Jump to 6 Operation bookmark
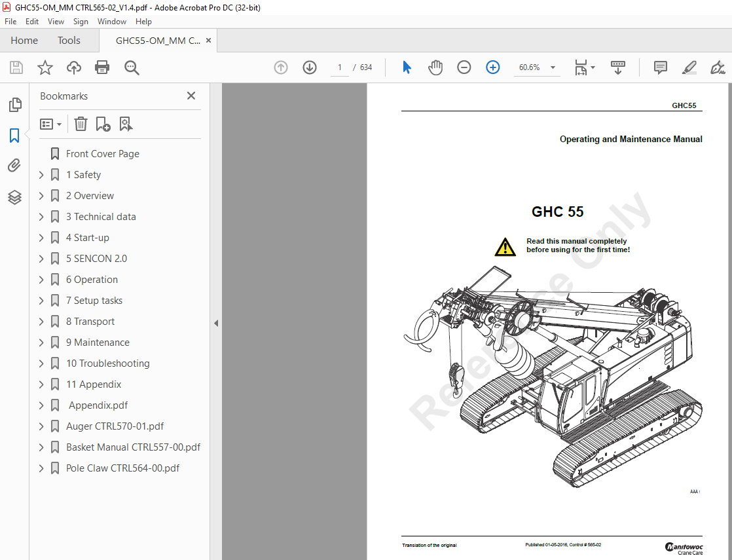 click(x=92, y=280)
